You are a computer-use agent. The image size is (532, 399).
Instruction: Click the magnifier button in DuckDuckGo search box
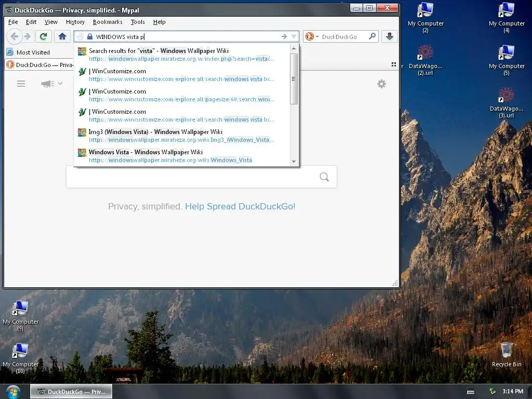(x=324, y=177)
